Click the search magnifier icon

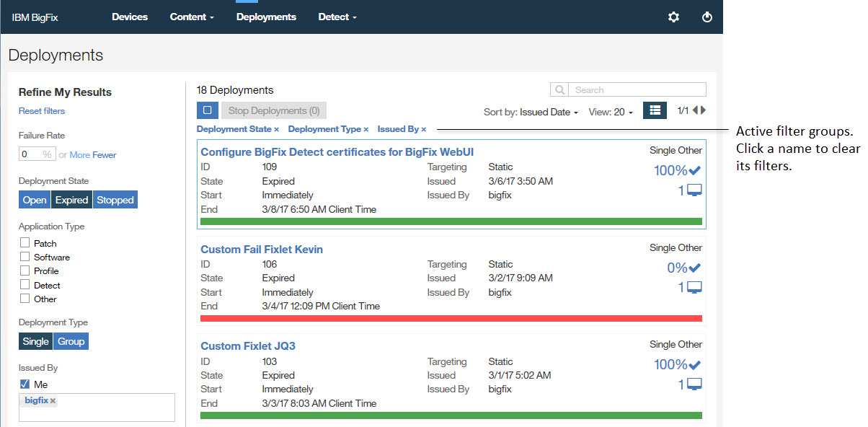559,90
